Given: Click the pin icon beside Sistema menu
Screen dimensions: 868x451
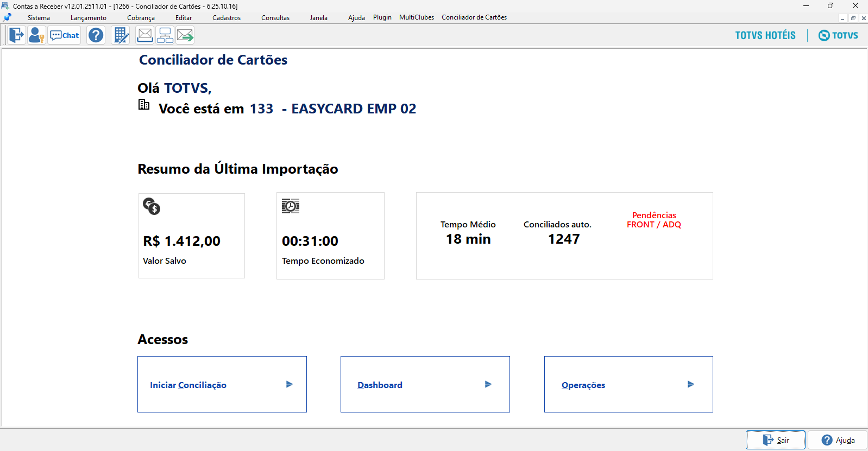Looking at the screenshot, I should point(8,17).
